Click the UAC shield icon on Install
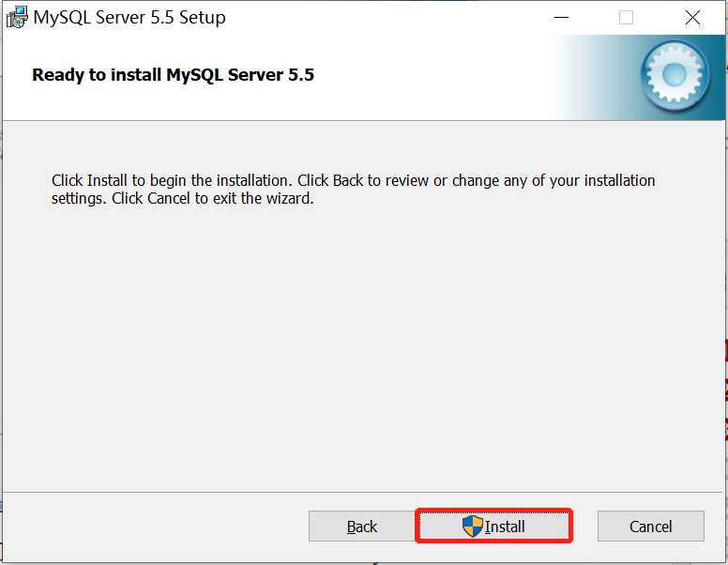 pos(472,527)
